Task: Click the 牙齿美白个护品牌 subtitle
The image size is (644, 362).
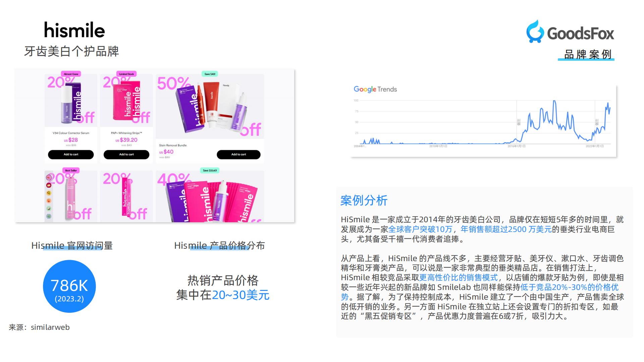Action: [71, 51]
